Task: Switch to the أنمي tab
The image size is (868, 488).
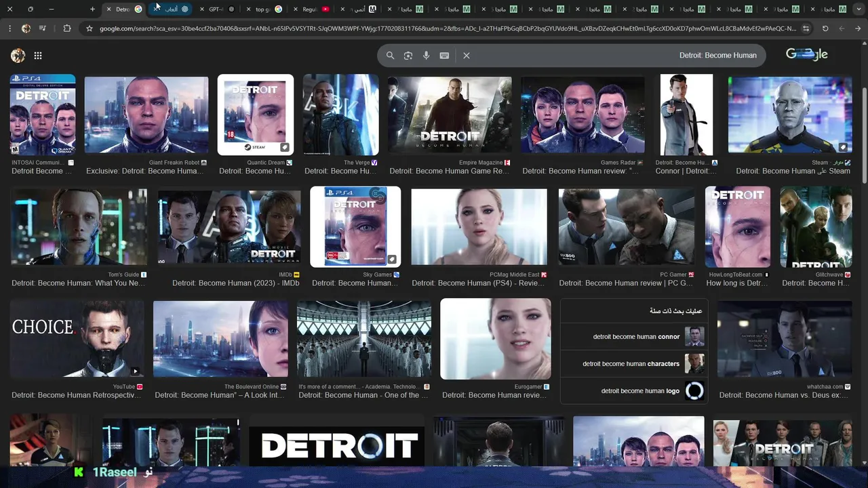Action: (358, 9)
